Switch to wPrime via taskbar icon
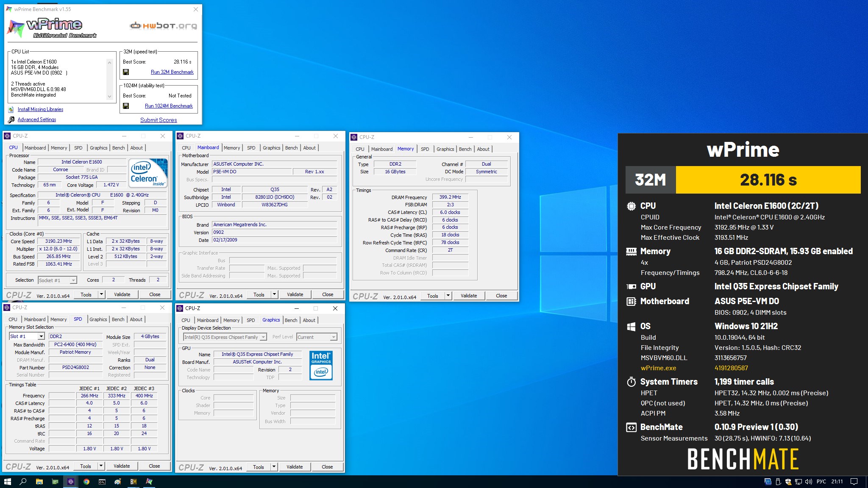The height and width of the screenshot is (488, 868). click(149, 482)
